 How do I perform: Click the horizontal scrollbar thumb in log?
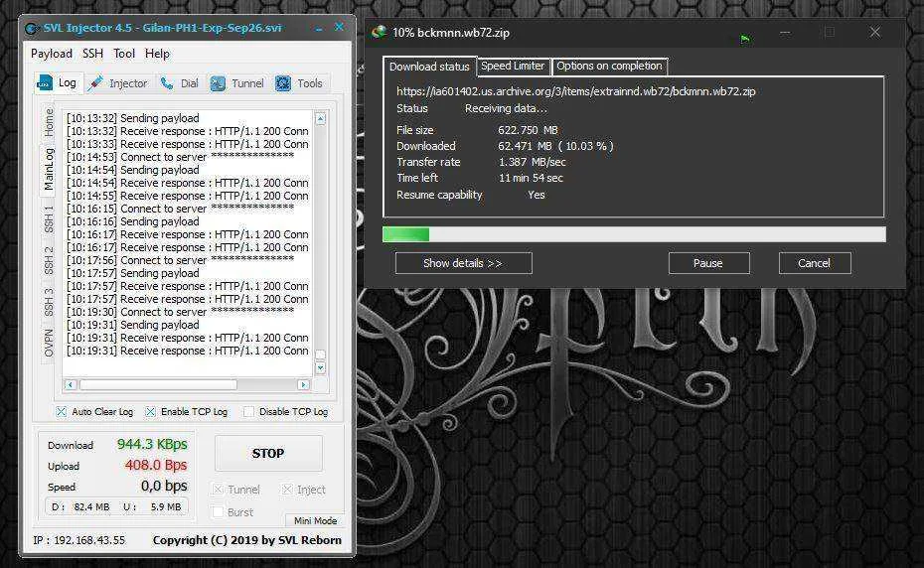click(x=158, y=384)
